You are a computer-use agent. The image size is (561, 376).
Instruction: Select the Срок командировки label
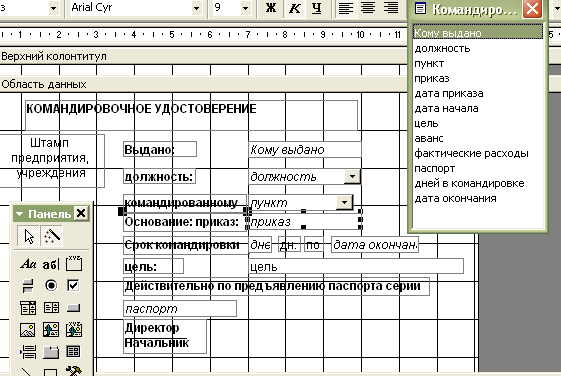click(185, 245)
